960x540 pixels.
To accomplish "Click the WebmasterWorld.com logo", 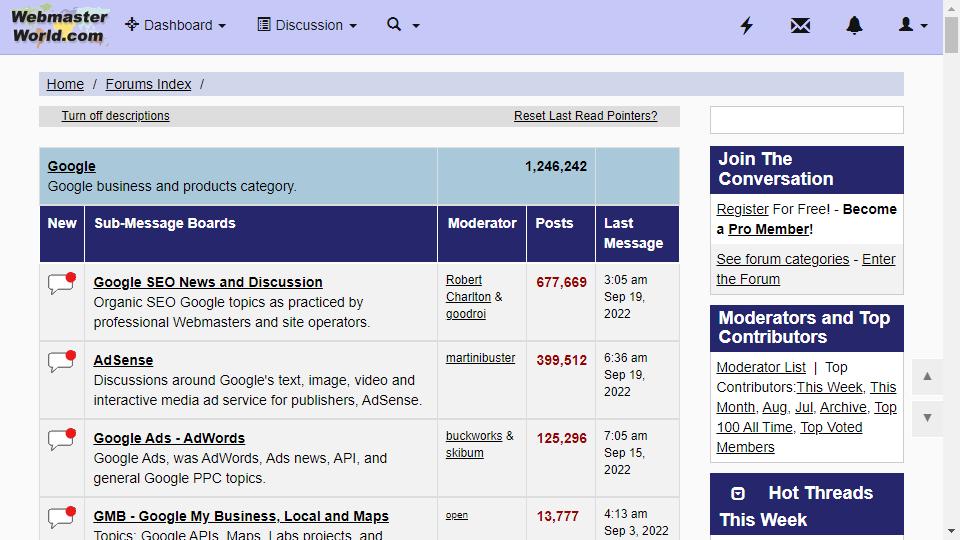I will [x=59, y=26].
